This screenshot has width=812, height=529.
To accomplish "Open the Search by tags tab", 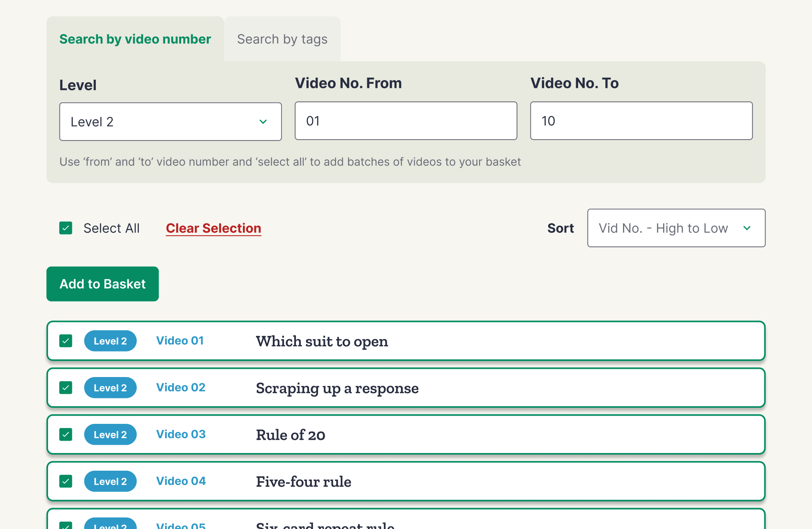I will 282,39.
